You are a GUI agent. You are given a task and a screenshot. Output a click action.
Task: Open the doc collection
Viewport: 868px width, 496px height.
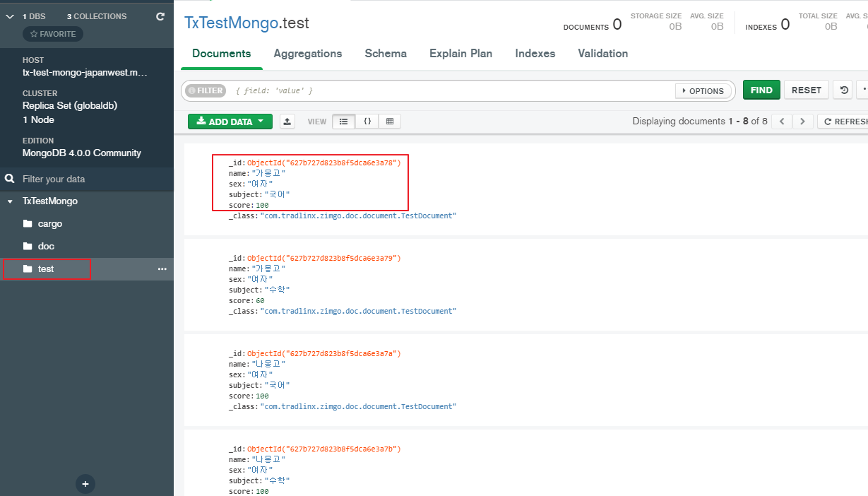coord(46,246)
